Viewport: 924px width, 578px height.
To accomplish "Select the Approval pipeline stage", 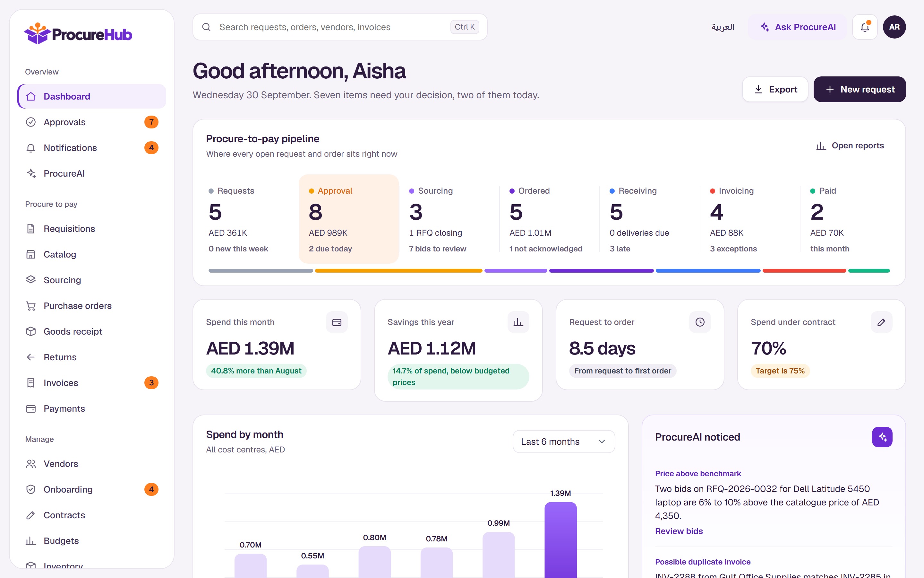I will click(349, 219).
